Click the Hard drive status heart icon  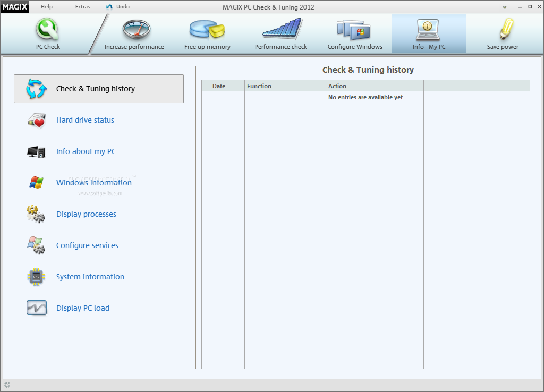pyautogui.click(x=37, y=121)
